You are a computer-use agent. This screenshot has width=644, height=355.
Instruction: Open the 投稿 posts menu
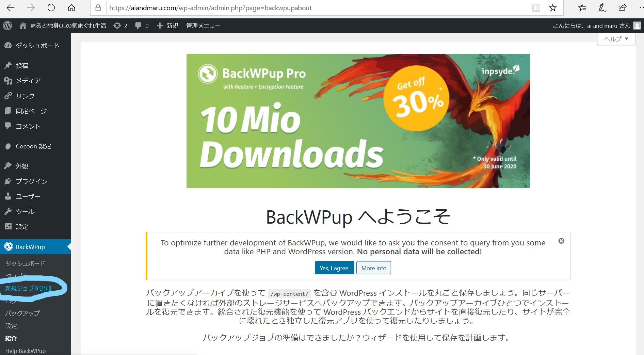(x=35, y=66)
